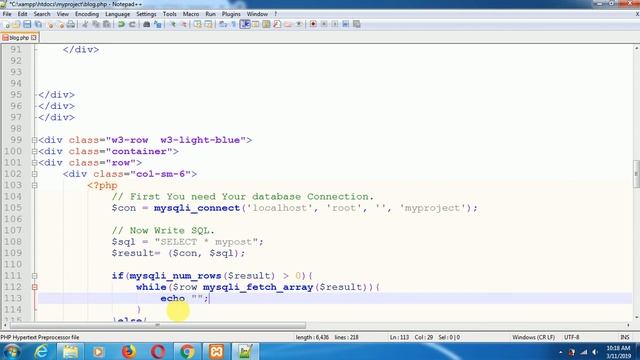Viewport: 640px width, 360px height.
Task: Open the Search menu
Action: coord(42,14)
